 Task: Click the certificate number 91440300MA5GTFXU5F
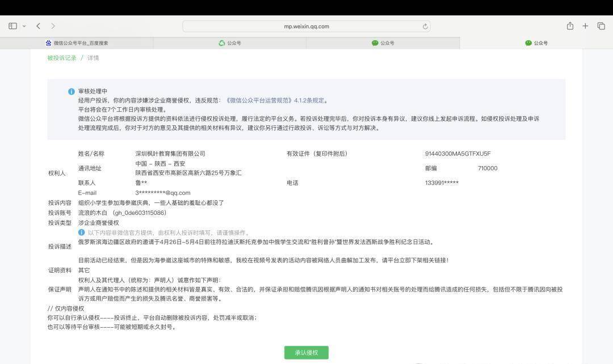point(458,154)
